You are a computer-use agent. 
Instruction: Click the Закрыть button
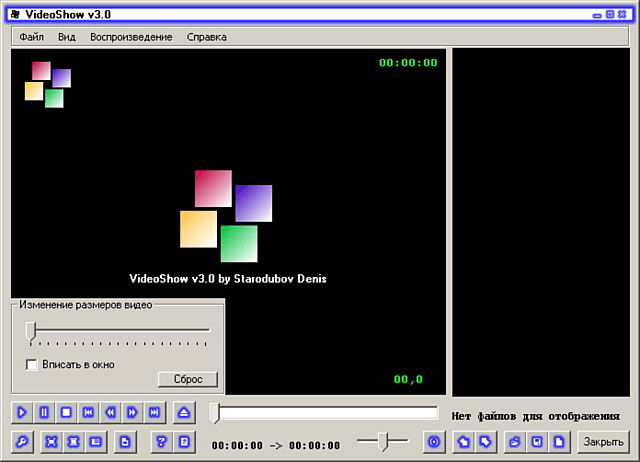pyautogui.click(x=604, y=441)
